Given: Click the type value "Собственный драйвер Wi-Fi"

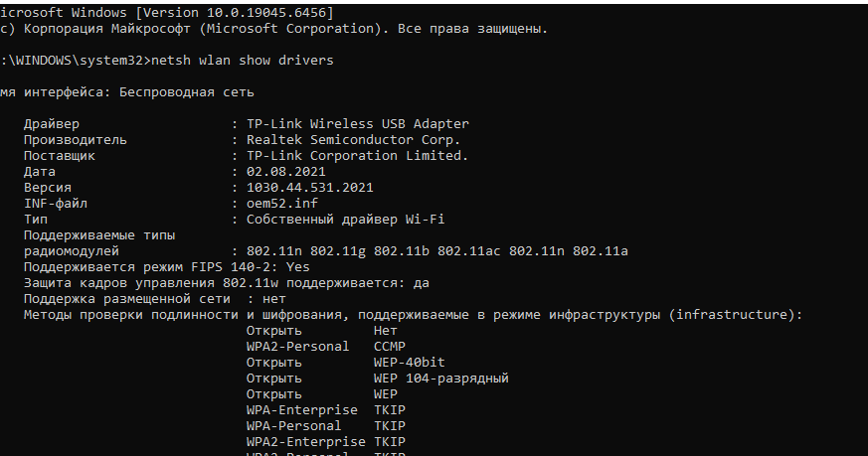Looking at the screenshot, I should pos(345,220).
